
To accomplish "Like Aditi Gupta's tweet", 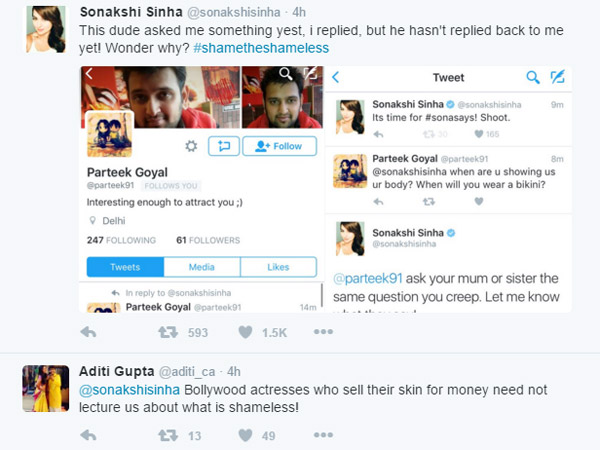I will coord(244,435).
